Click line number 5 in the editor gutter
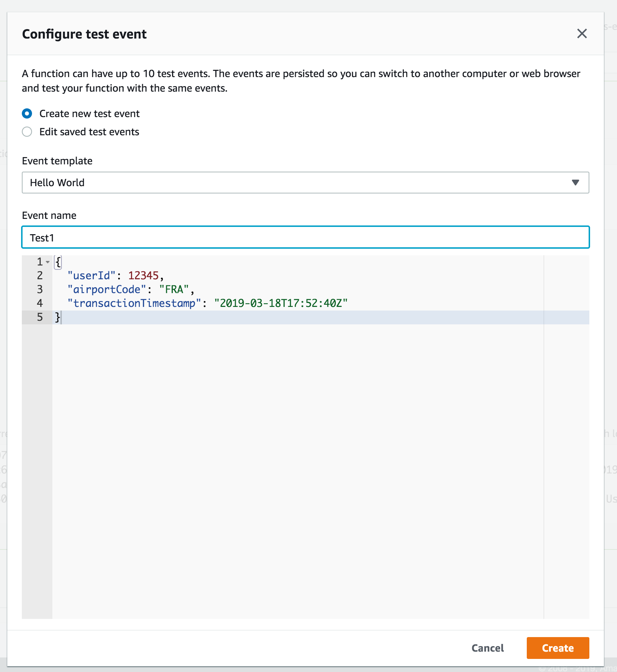 tap(40, 317)
